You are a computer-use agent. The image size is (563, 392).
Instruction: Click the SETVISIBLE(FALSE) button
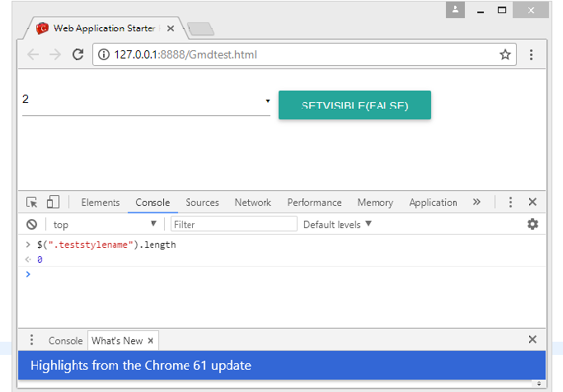(354, 105)
